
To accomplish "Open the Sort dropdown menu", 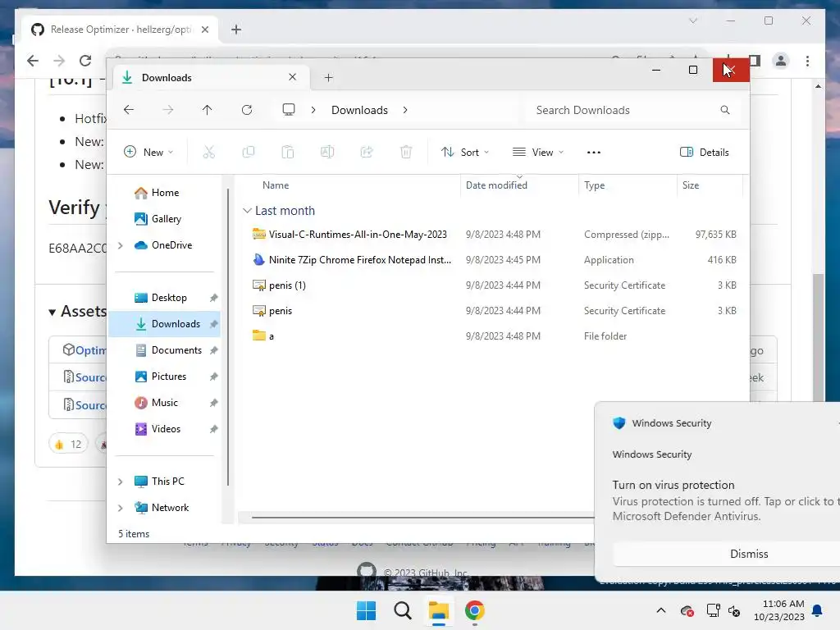I will (465, 152).
